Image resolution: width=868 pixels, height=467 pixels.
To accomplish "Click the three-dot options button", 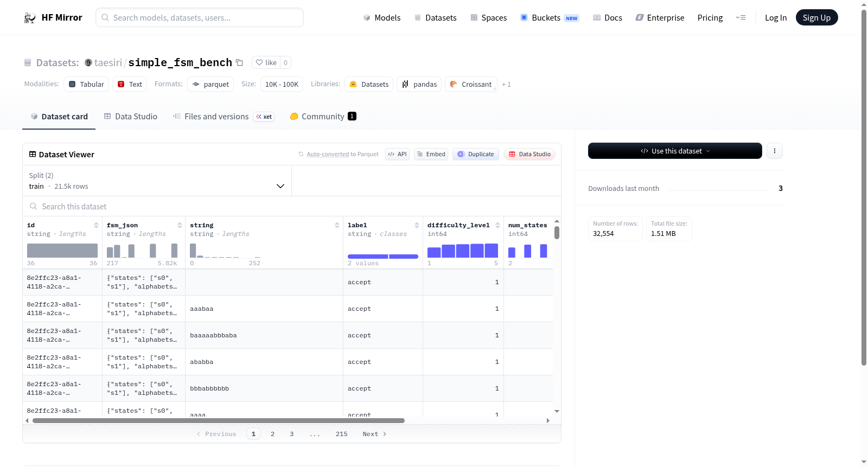I will [x=775, y=151].
